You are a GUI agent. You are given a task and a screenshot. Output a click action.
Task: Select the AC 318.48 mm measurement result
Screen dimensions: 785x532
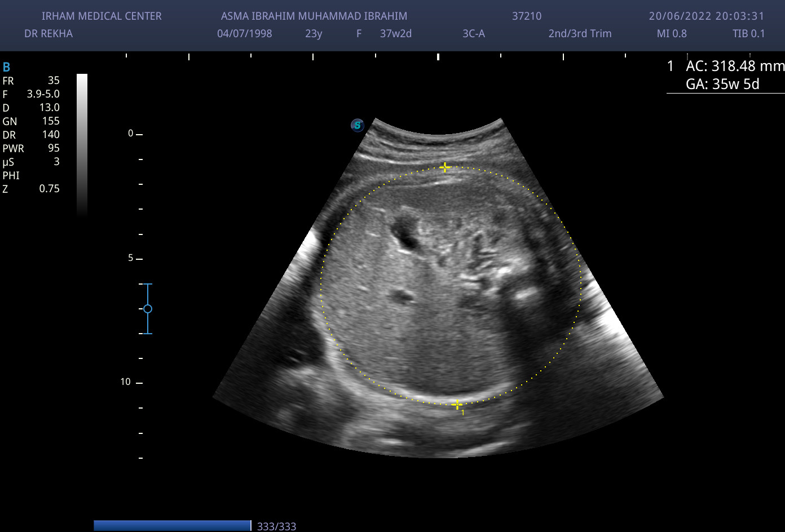[x=734, y=66]
